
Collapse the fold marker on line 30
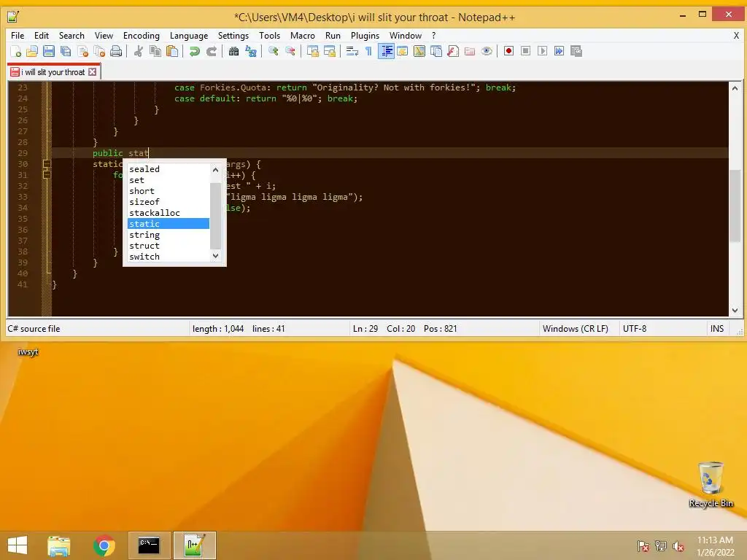47,164
